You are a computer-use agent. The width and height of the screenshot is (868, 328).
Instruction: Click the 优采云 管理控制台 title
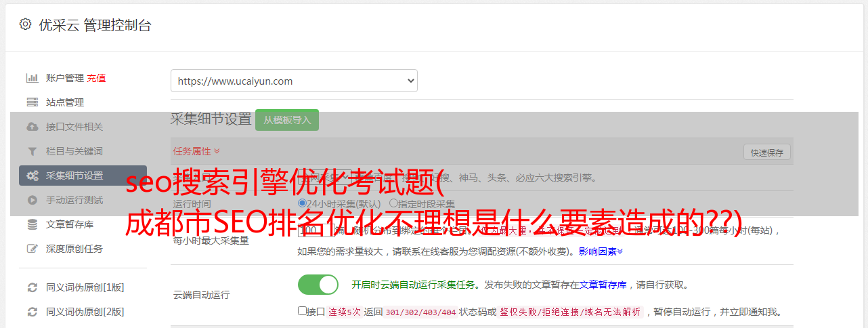click(x=95, y=25)
